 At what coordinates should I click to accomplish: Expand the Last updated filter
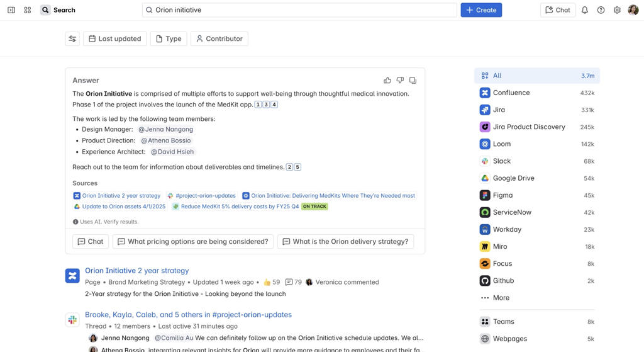click(x=114, y=39)
